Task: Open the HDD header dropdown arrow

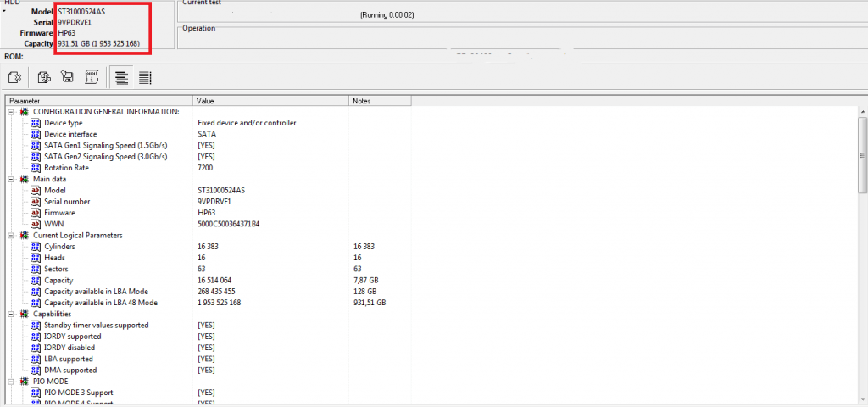Action: [4, 10]
